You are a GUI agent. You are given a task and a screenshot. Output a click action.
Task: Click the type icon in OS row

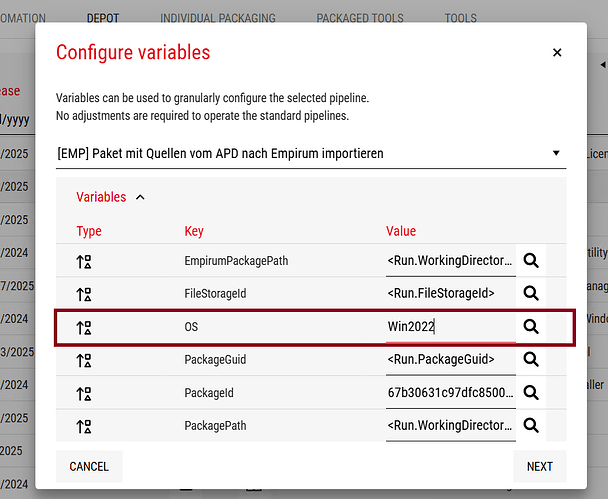84,327
